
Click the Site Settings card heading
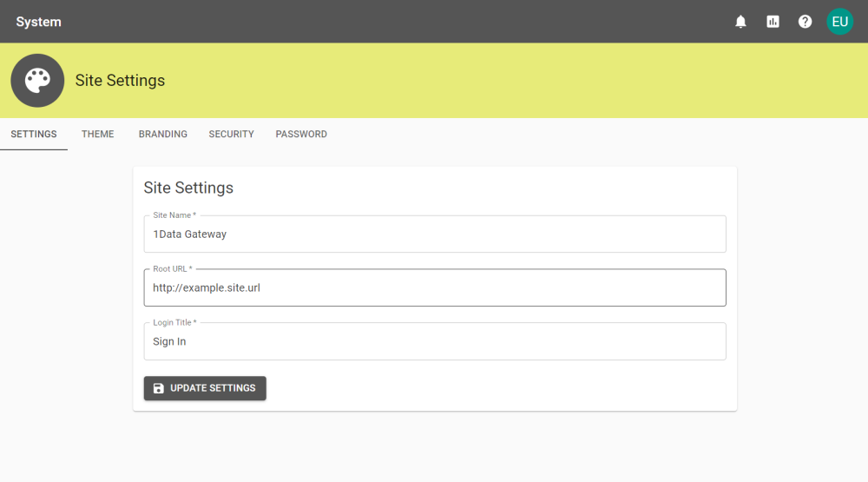[188, 188]
